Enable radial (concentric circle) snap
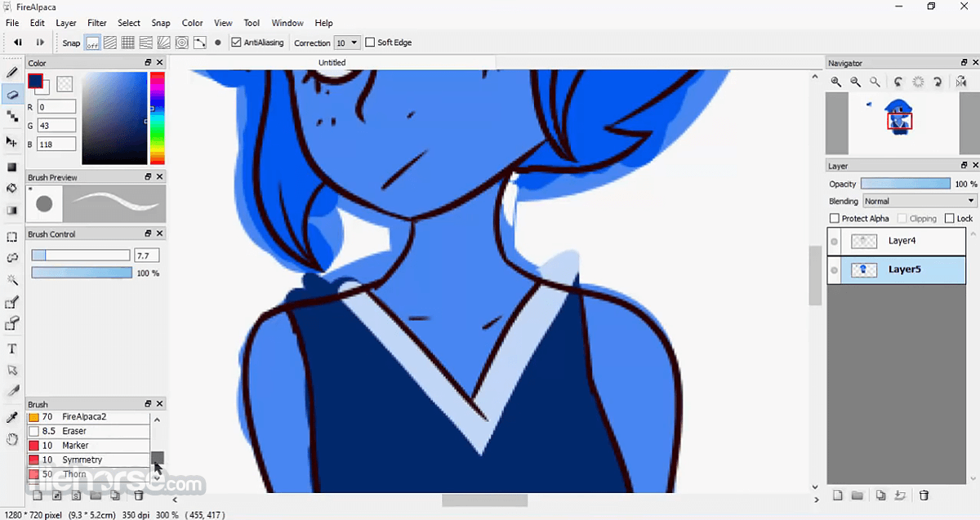Image resolution: width=980 pixels, height=520 pixels. 181,42
